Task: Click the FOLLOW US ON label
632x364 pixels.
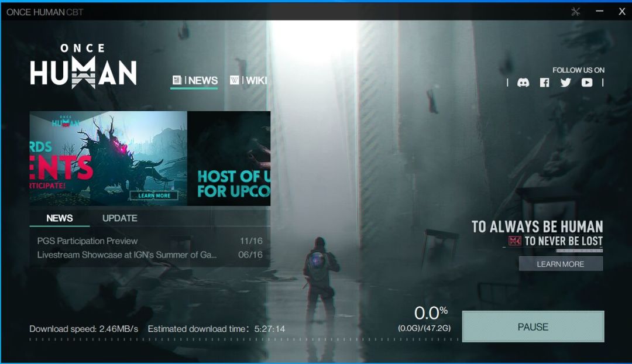Action: (578, 70)
